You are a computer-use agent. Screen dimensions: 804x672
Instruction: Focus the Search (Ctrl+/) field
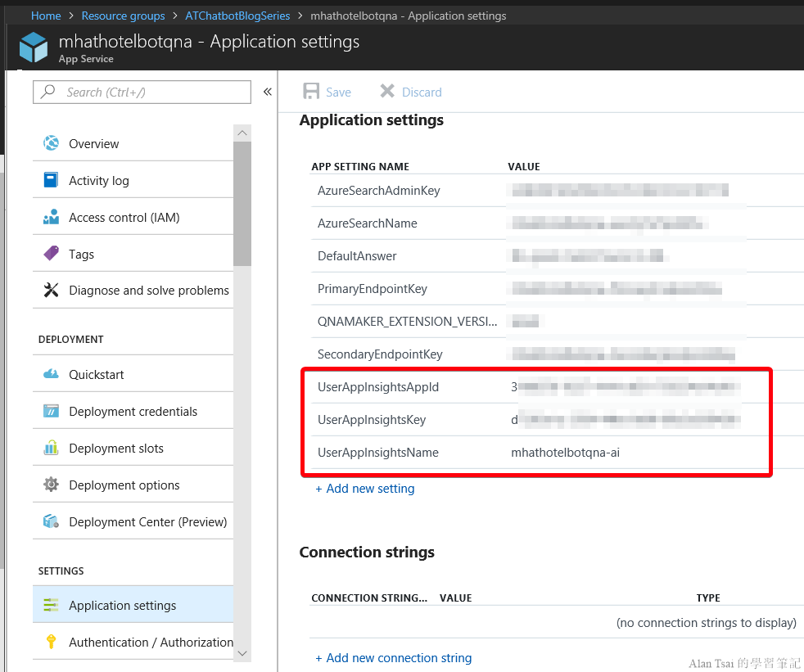point(142,92)
